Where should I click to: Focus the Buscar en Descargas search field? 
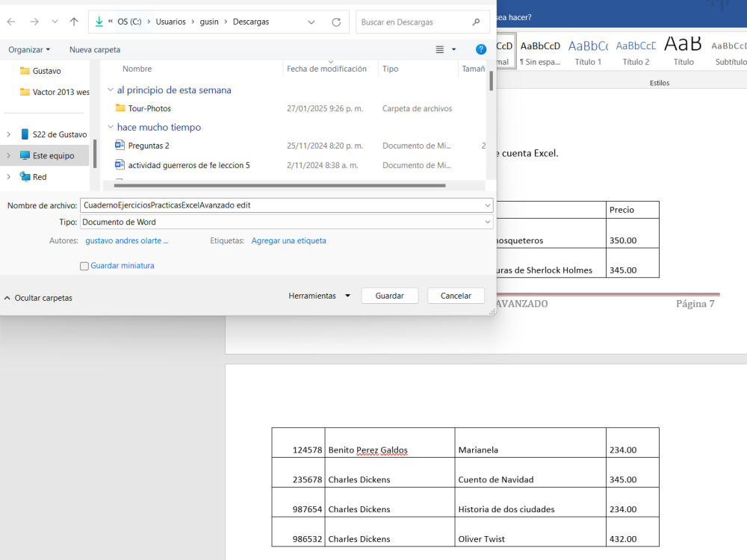tap(423, 22)
